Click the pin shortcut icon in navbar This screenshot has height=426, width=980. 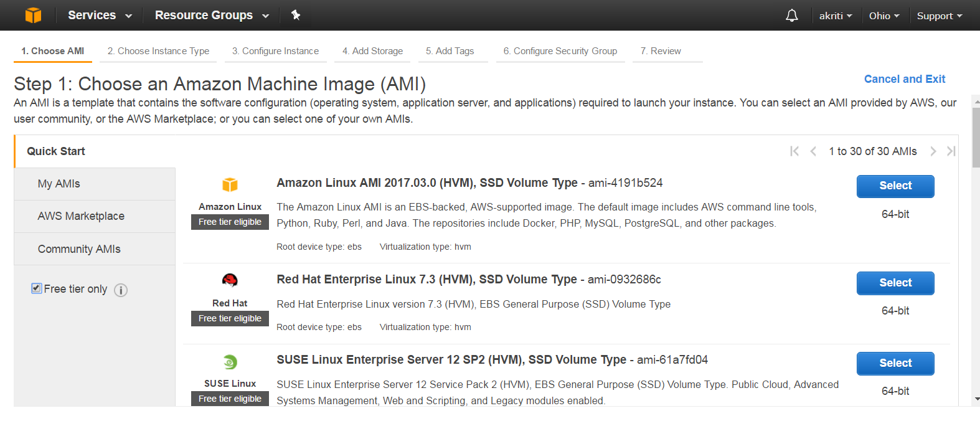296,15
